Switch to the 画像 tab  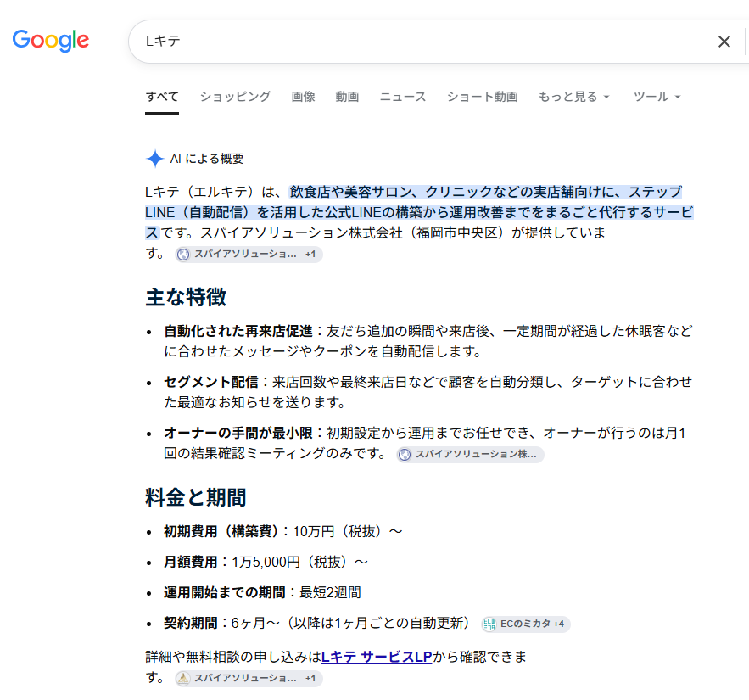[304, 97]
